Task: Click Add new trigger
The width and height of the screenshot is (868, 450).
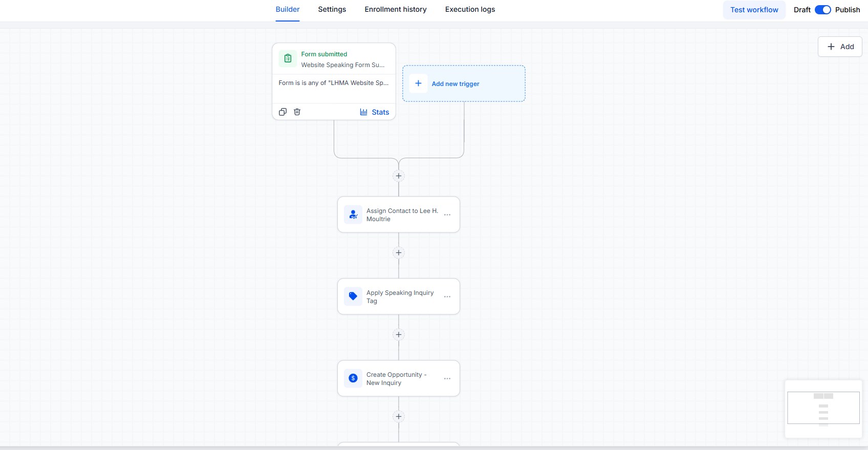Action: 464,83
